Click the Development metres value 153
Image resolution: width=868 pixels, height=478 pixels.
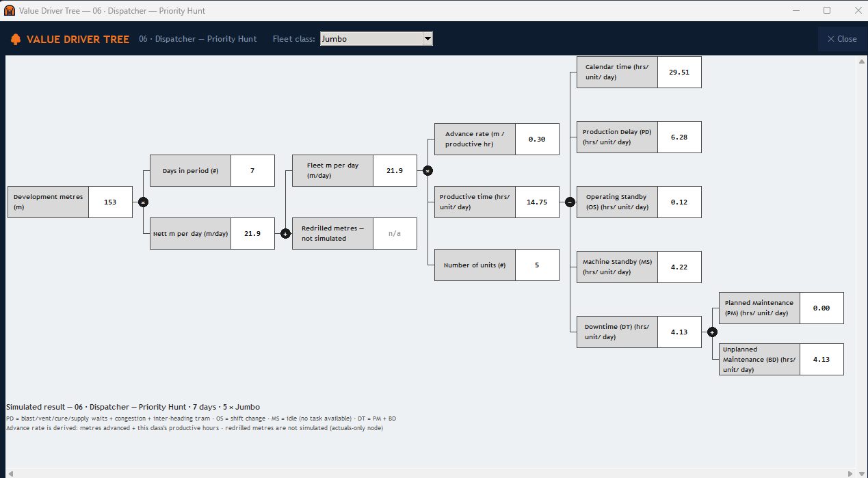[x=110, y=202]
